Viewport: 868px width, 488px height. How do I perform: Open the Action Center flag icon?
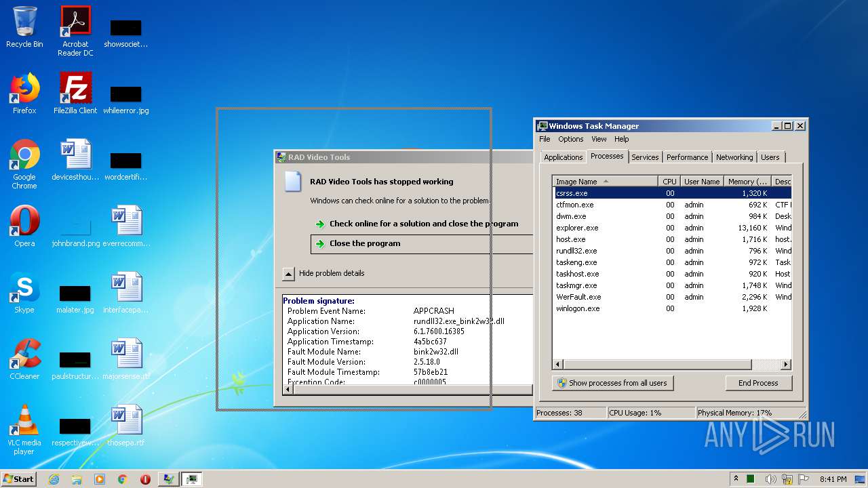[804, 479]
